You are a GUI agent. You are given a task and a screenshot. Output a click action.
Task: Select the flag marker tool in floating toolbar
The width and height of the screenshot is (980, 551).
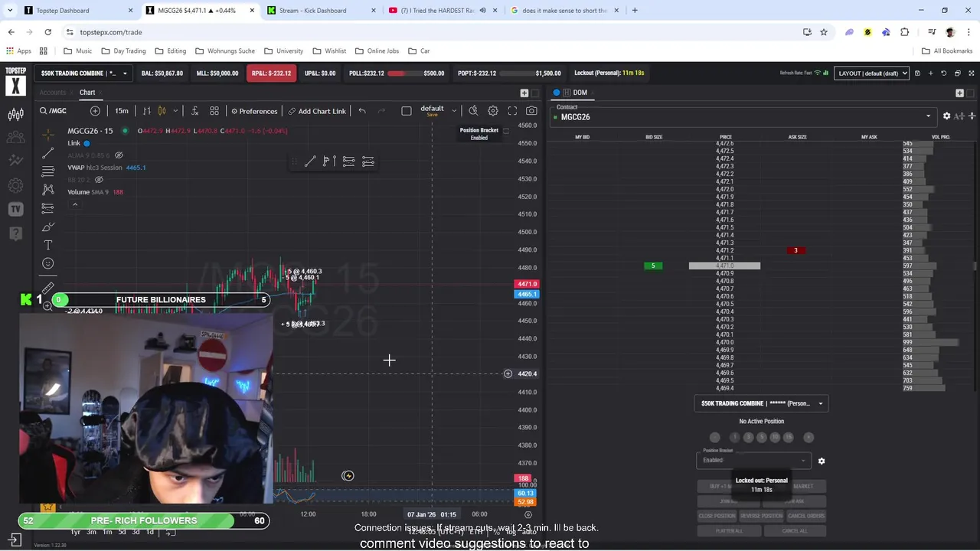pos(329,161)
